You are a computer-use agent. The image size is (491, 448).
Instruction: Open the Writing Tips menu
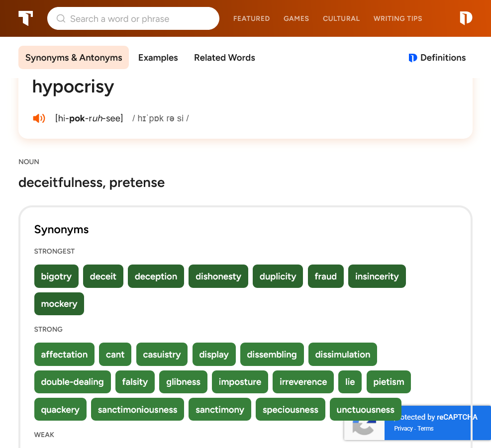(397, 18)
